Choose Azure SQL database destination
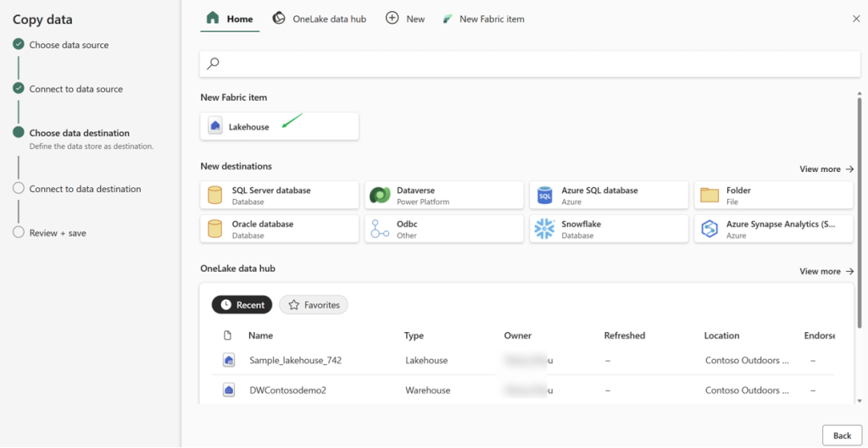 [609, 196]
